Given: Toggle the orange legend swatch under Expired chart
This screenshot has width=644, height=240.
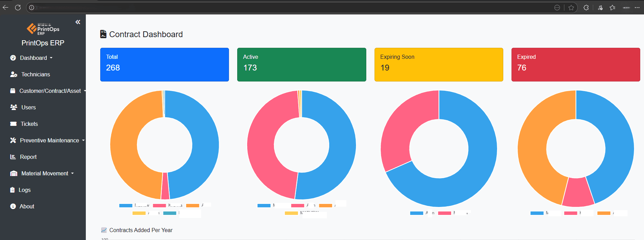Looking at the screenshot, I should point(604,213).
